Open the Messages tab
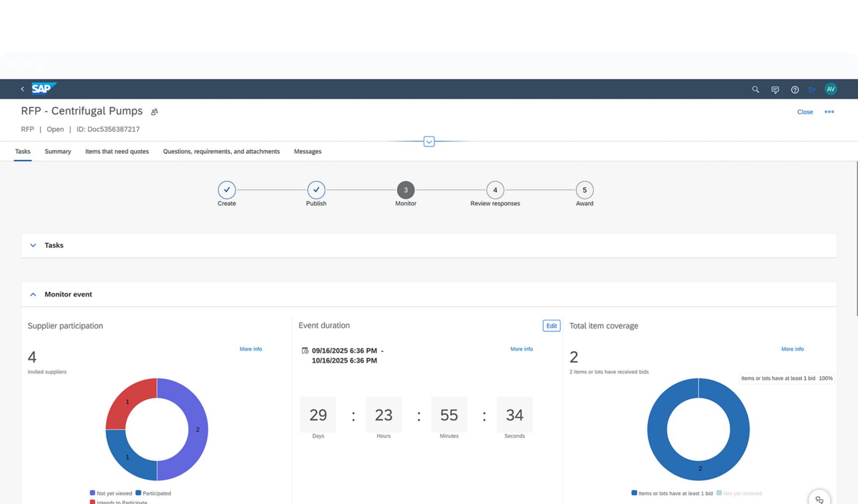The width and height of the screenshot is (858, 504). [308, 152]
